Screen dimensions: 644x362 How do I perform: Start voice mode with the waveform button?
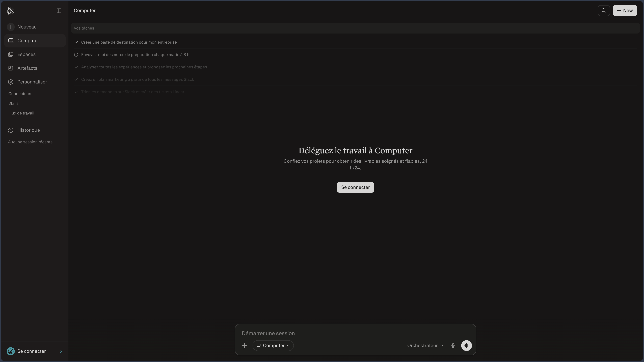click(x=467, y=346)
